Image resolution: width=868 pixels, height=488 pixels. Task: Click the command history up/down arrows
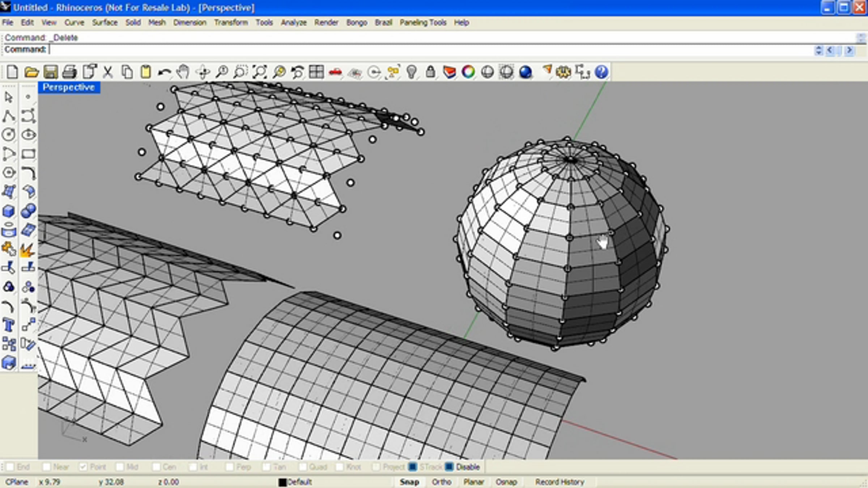click(819, 50)
